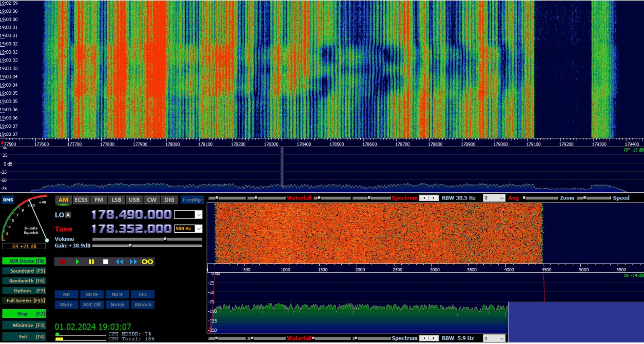The width and height of the screenshot is (644, 344).
Task: Click the RMS meter mode icon
Action: tap(8, 200)
